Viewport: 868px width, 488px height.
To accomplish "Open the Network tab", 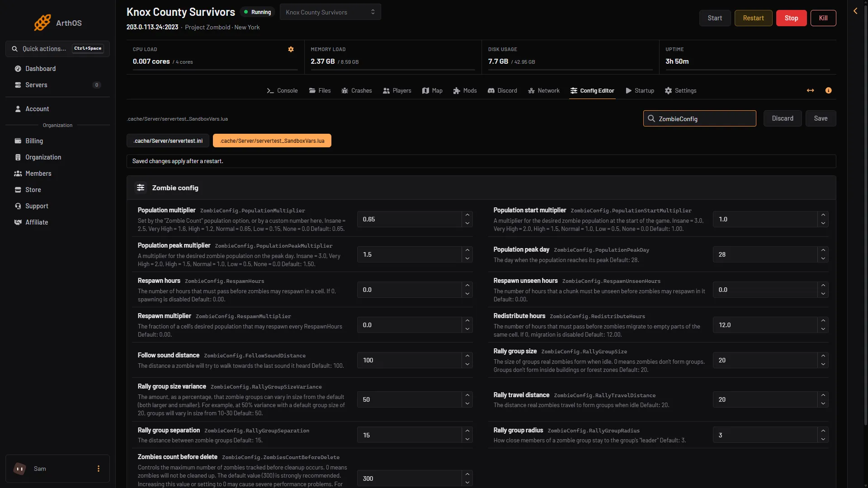I will point(544,90).
